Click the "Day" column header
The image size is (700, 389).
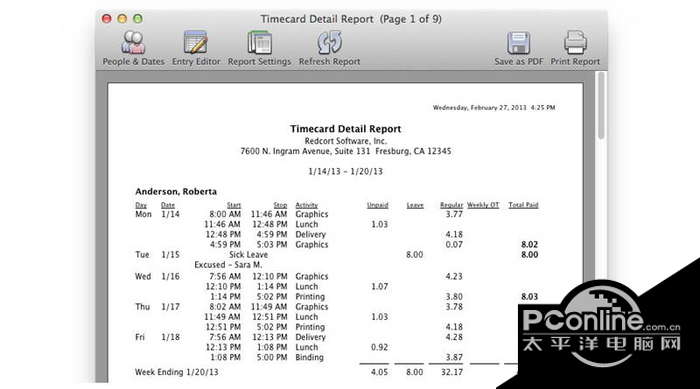[x=141, y=205]
